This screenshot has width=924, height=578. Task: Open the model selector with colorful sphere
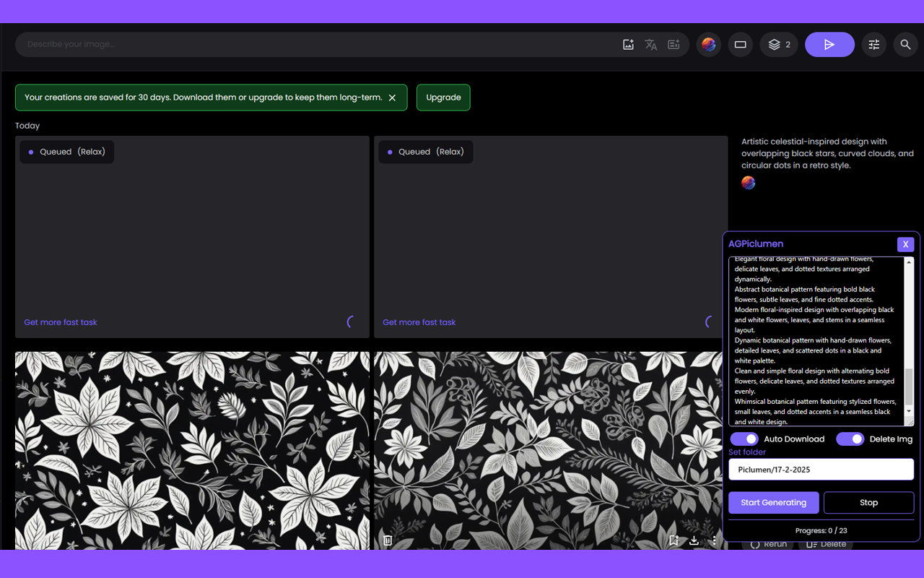[x=709, y=45]
